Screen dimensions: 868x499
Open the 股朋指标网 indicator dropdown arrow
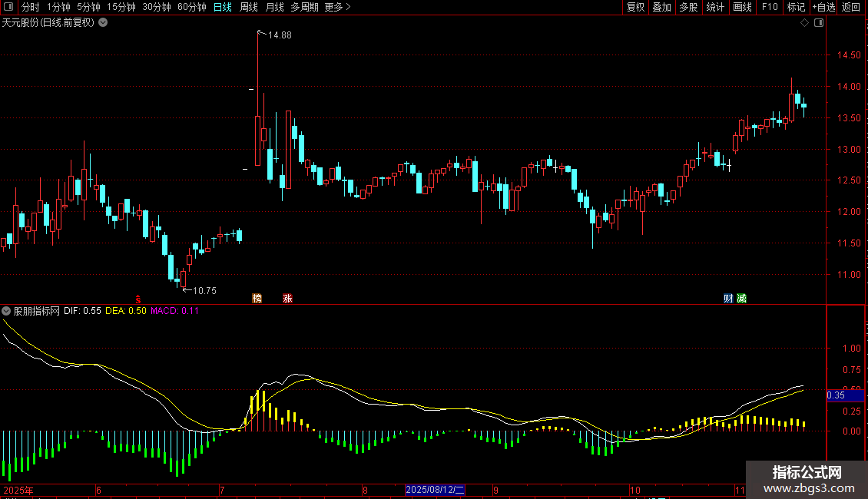[x=6, y=311]
